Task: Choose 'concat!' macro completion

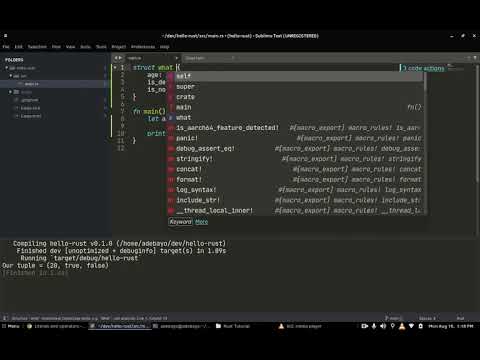Action: pyautogui.click(x=296, y=169)
